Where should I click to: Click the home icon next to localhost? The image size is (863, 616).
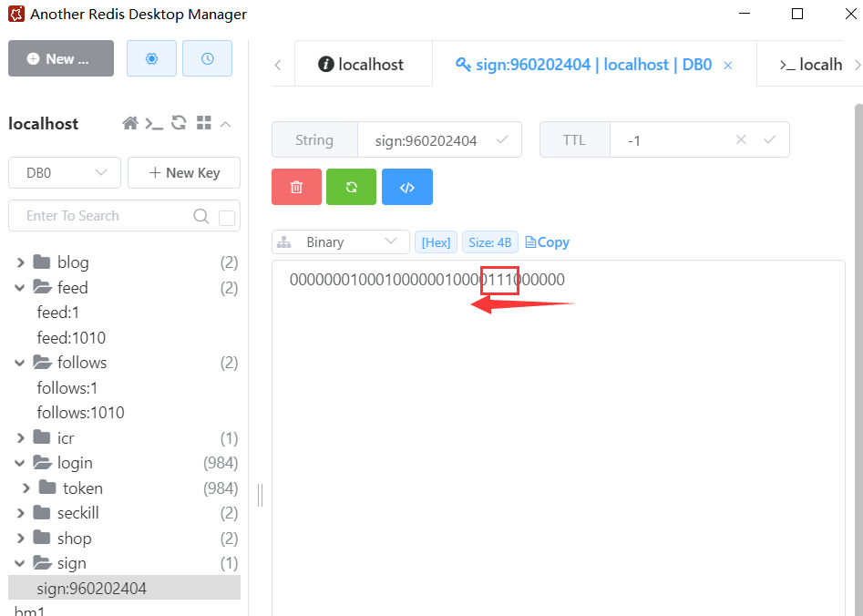tap(130, 124)
